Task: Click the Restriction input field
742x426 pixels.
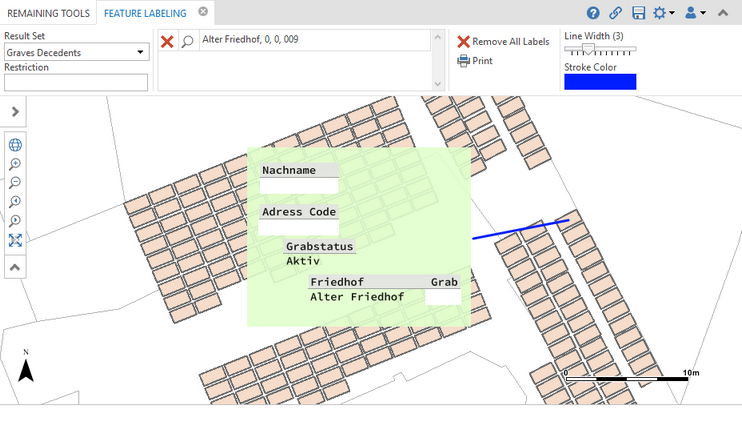Action: [76, 82]
